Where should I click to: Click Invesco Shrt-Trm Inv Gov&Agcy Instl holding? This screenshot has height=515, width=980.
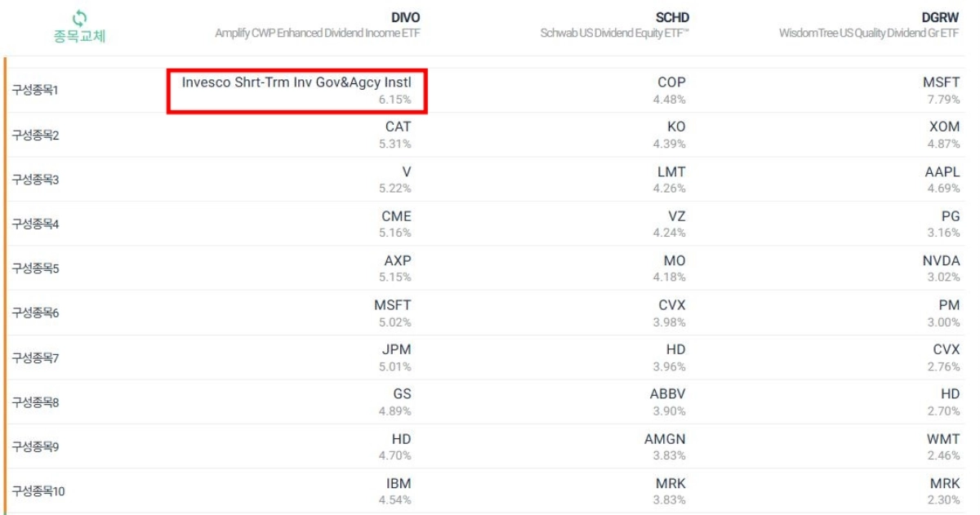[296, 82]
